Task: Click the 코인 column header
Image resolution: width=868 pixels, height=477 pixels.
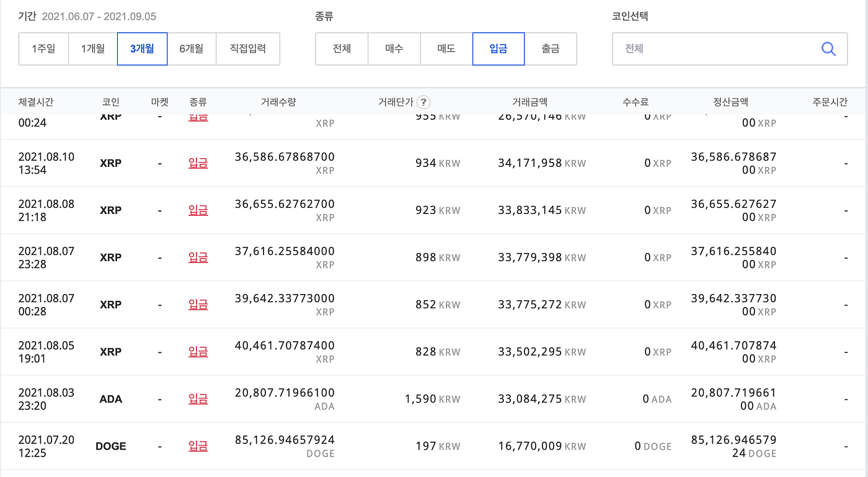Action: (111, 102)
